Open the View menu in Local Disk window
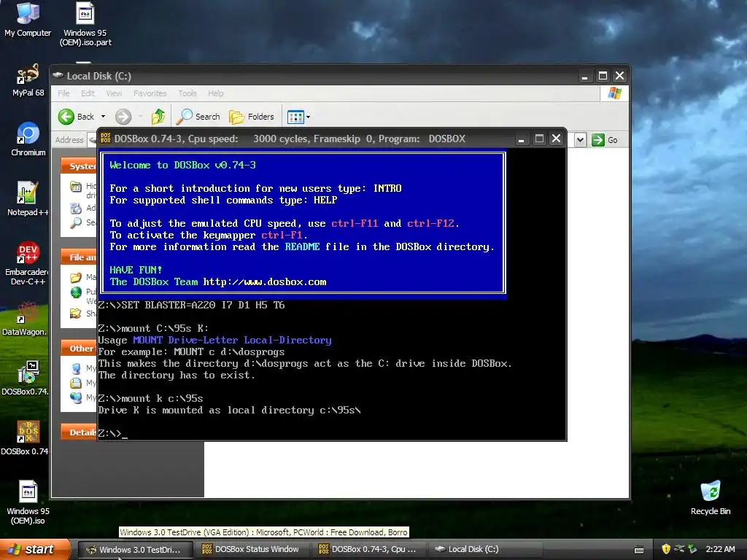747x560 pixels. [114, 93]
